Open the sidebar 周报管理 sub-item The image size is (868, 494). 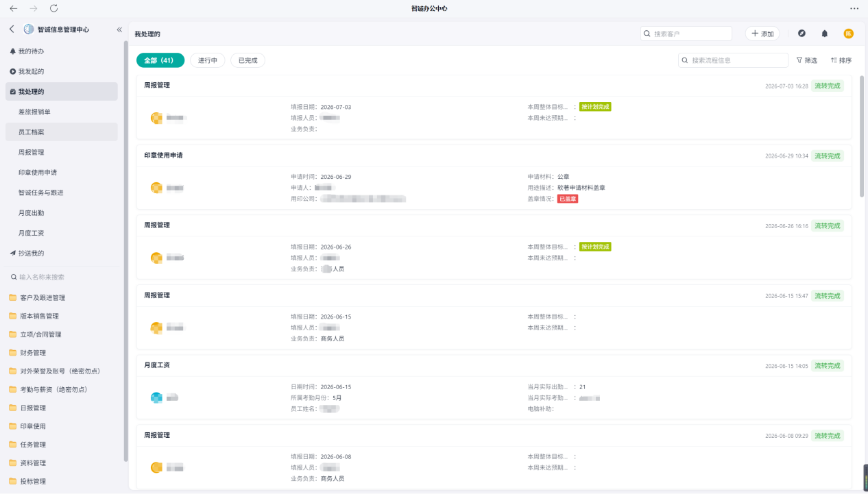point(62,152)
